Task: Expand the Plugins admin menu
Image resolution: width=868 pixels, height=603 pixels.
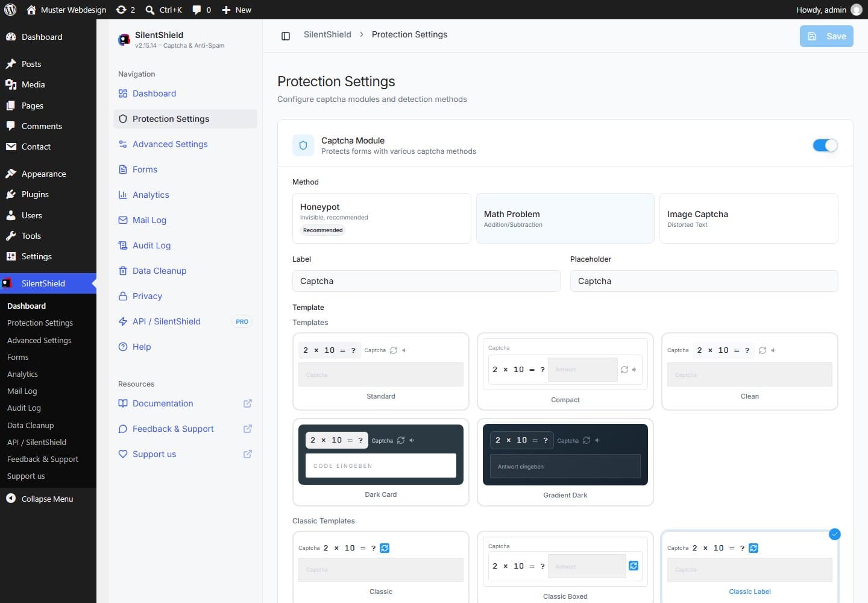Action: [x=48, y=194]
